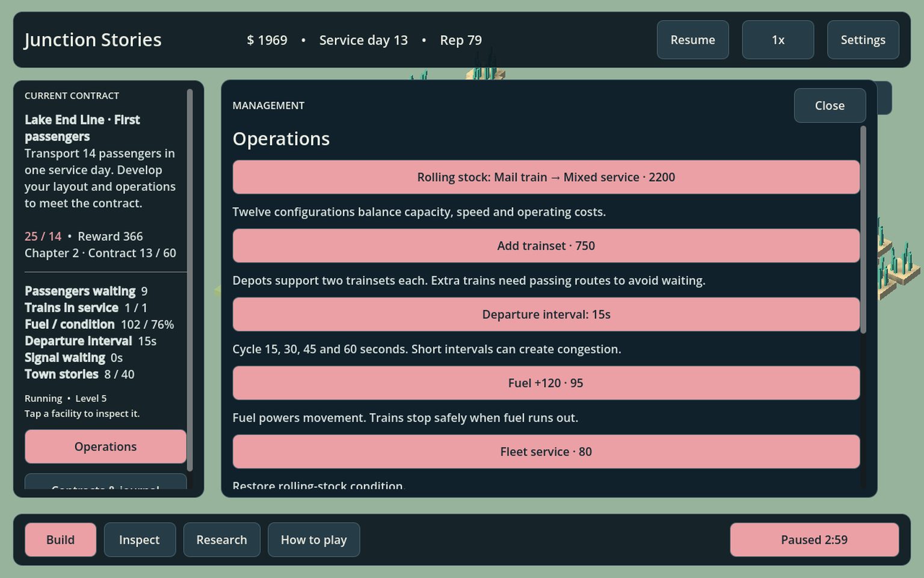Change the 1x game speed
Viewport: 924px width, 578px height.
coord(778,40)
